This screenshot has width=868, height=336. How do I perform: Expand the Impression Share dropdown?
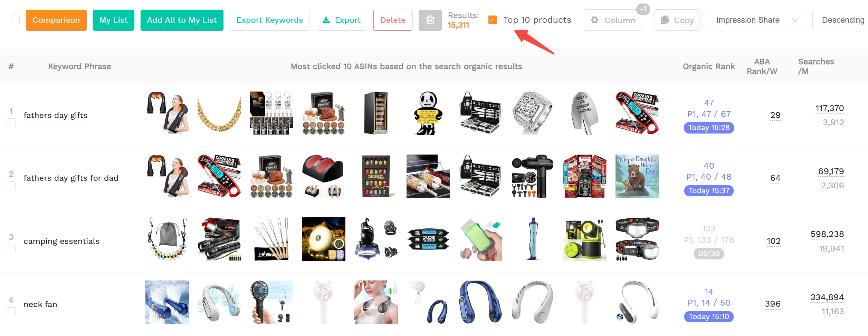click(756, 20)
